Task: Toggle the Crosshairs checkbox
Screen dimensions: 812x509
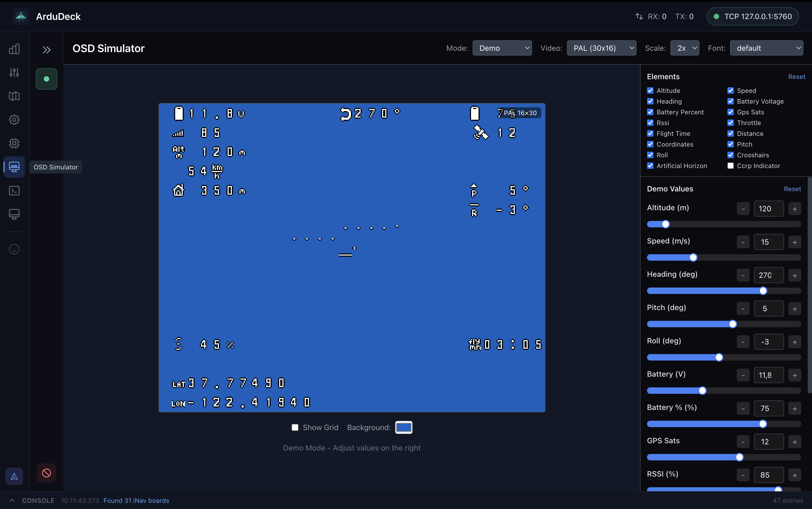Action: pos(731,155)
